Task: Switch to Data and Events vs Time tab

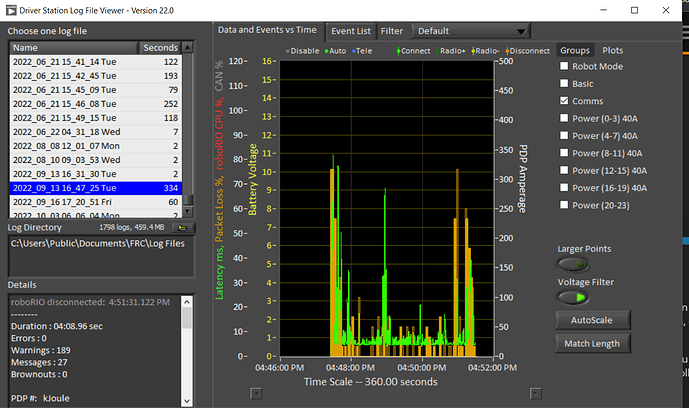Action: click(267, 30)
